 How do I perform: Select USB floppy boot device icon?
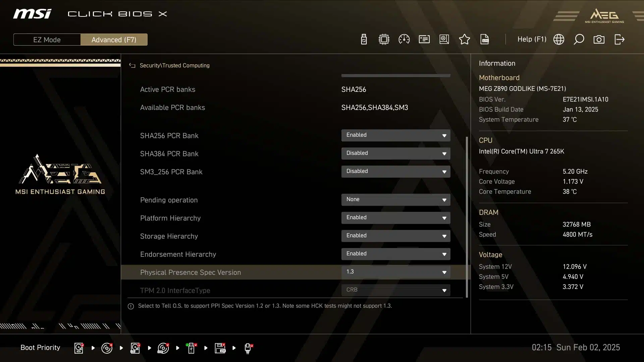coord(220,348)
